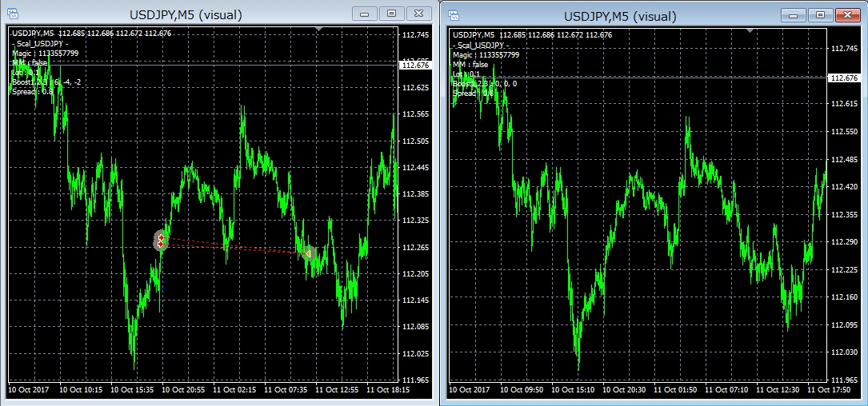Click the right chart window's title icon
This screenshot has width=868, height=406.
tap(454, 15)
